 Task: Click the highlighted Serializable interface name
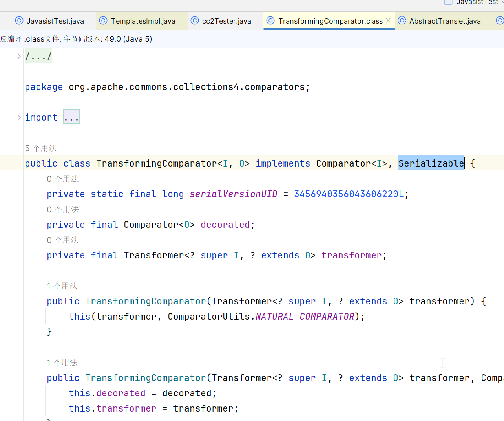coord(431,163)
